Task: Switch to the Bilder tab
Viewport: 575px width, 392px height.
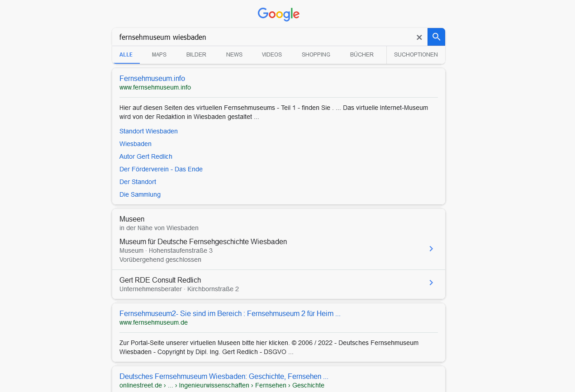Action: pyautogui.click(x=196, y=55)
